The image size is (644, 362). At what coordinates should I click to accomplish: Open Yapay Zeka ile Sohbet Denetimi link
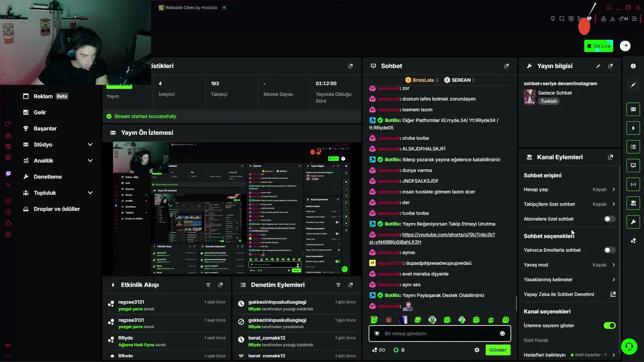coord(570,294)
